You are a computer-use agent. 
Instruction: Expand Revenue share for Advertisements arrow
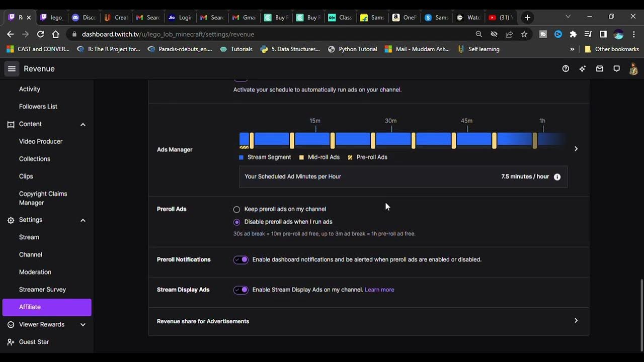click(576, 321)
